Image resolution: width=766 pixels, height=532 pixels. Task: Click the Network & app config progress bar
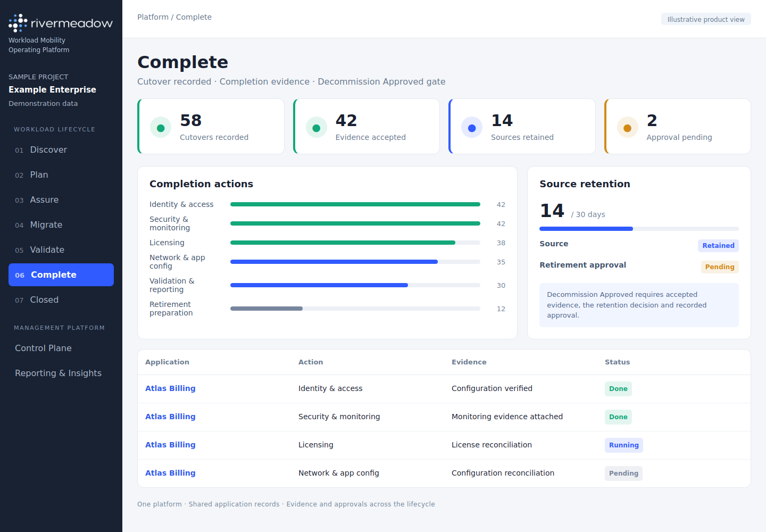[355, 262]
